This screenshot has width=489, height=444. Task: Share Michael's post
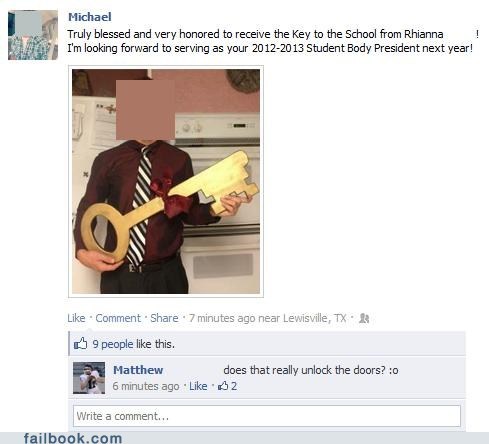click(164, 318)
